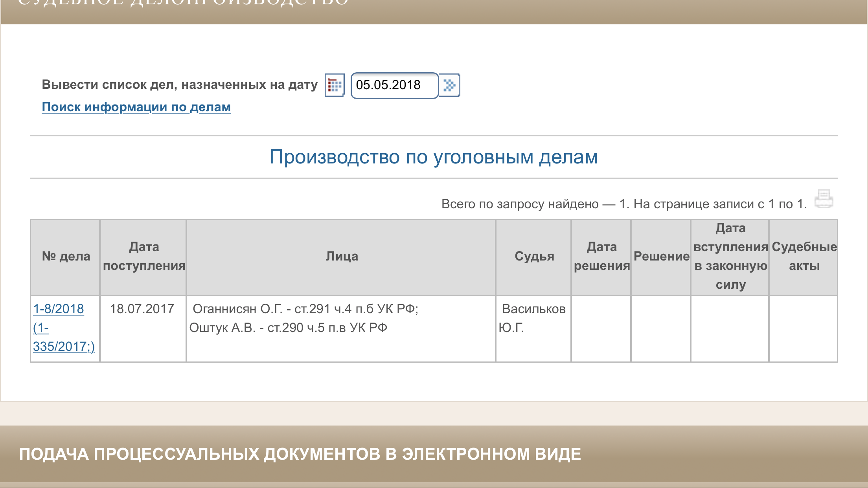Click the "Дата поступления" column header

pos(144,257)
